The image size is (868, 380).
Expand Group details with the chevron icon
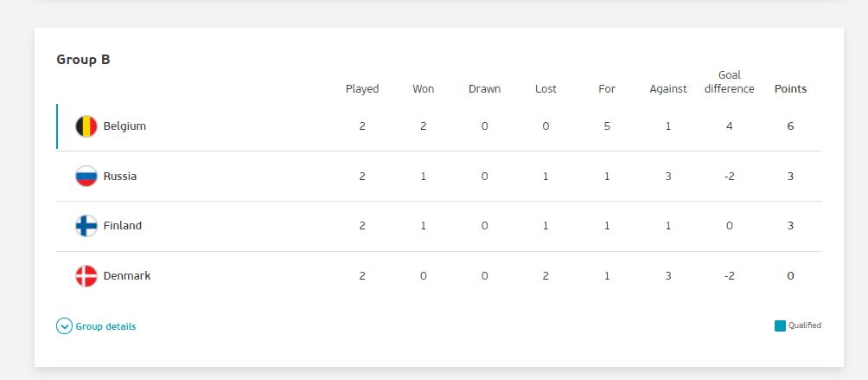pyautogui.click(x=64, y=326)
